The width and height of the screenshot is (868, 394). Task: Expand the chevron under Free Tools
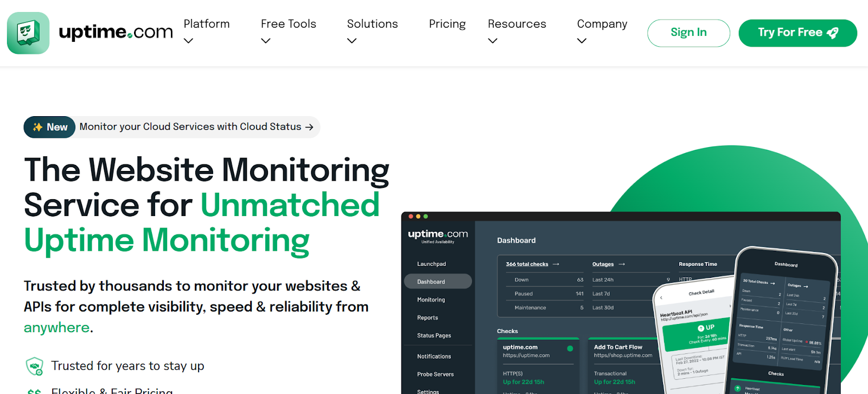click(x=266, y=41)
